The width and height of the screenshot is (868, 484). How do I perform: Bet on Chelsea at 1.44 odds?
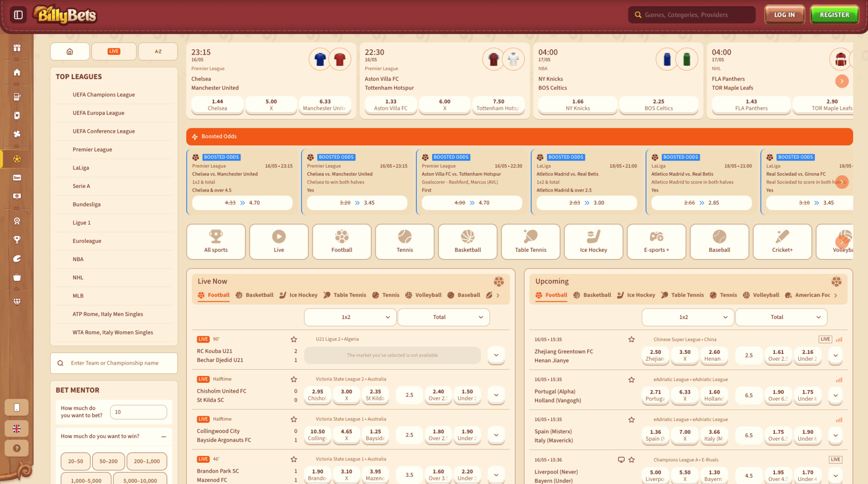point(217,105)
